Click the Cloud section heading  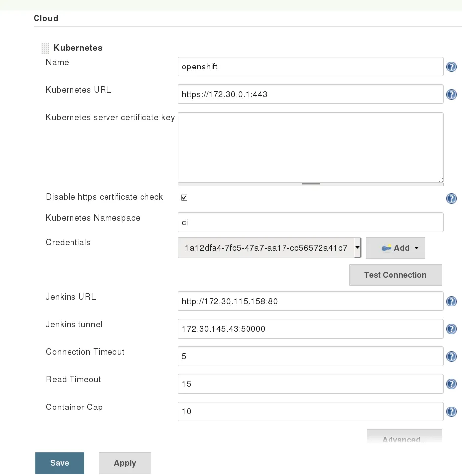[46, 18]
